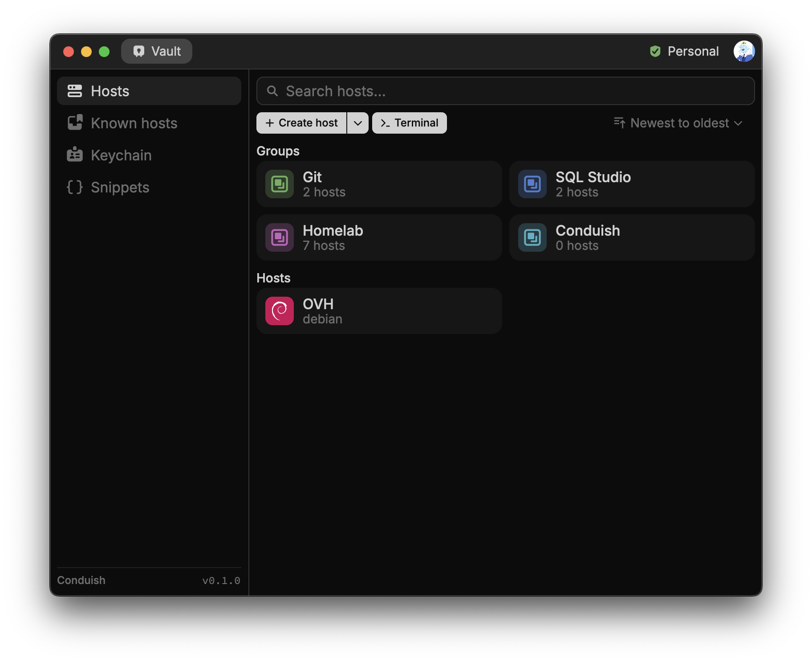Focus the Search hosts input field

click(506, 91)
